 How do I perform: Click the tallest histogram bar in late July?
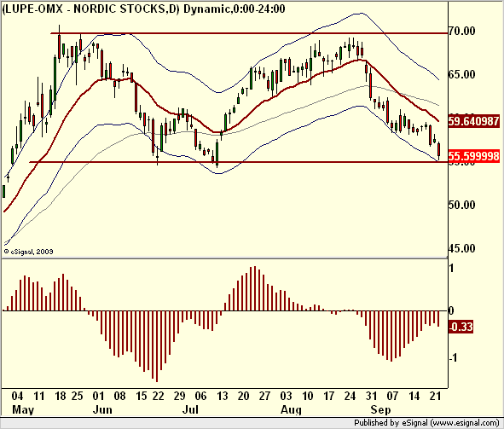pyautogui.click(x=255, y=288)
